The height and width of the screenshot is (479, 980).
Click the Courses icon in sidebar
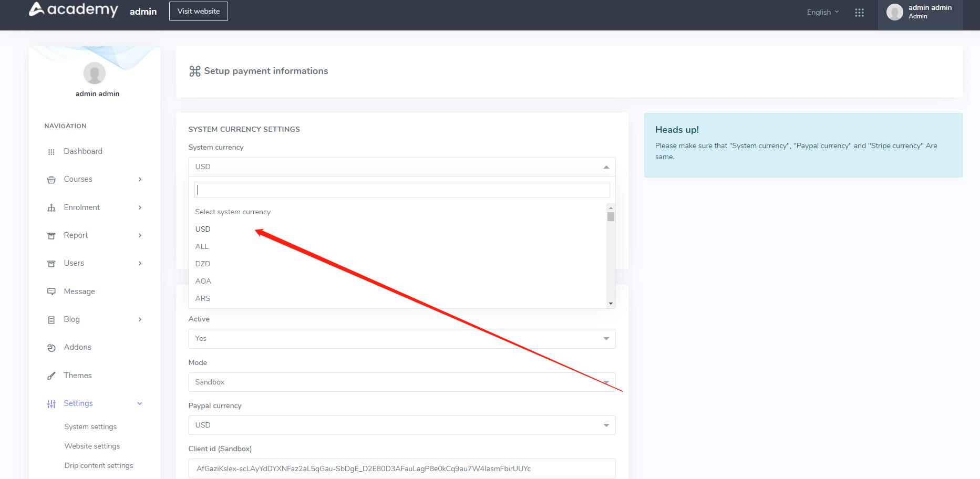[51, 180]
